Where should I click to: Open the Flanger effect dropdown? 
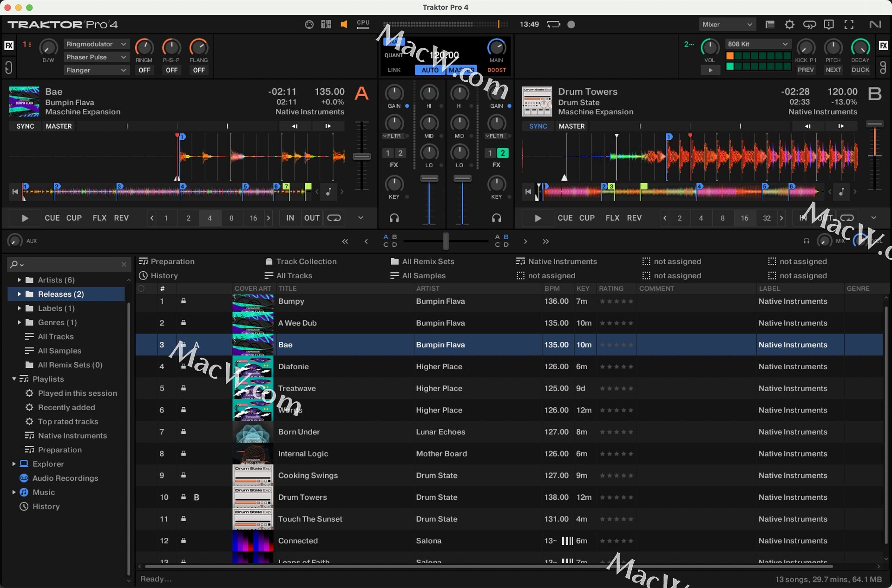96,70
